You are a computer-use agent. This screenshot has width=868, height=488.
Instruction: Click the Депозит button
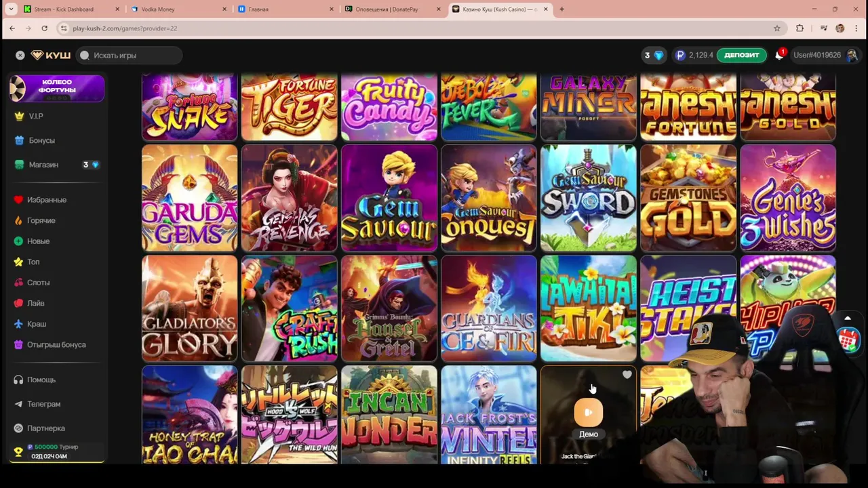coord(741,56)
